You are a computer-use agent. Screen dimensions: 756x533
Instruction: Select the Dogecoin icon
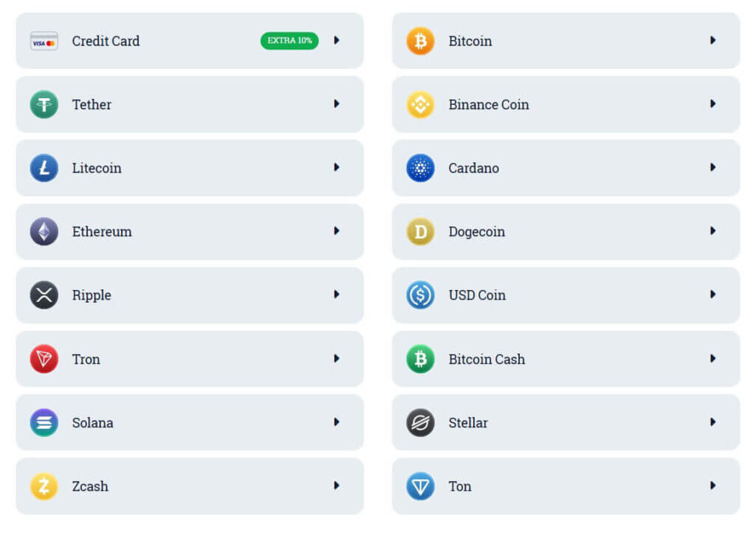tap(419, 232)
